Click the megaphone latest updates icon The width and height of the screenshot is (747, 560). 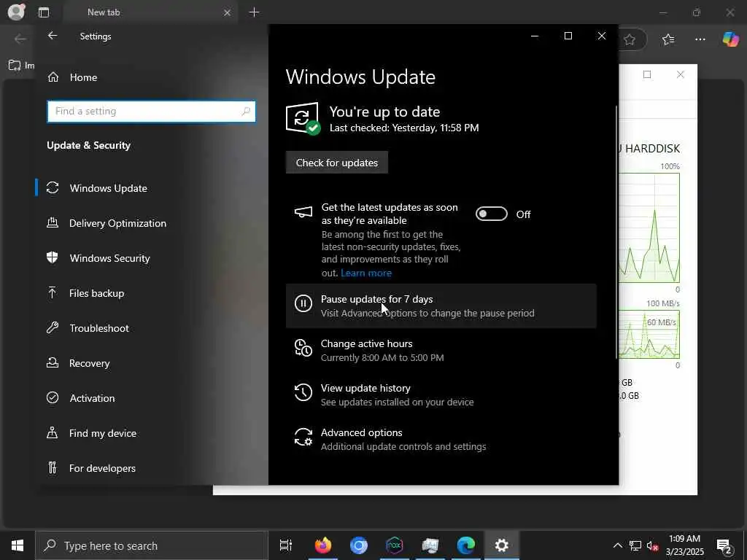coord(303,212)
